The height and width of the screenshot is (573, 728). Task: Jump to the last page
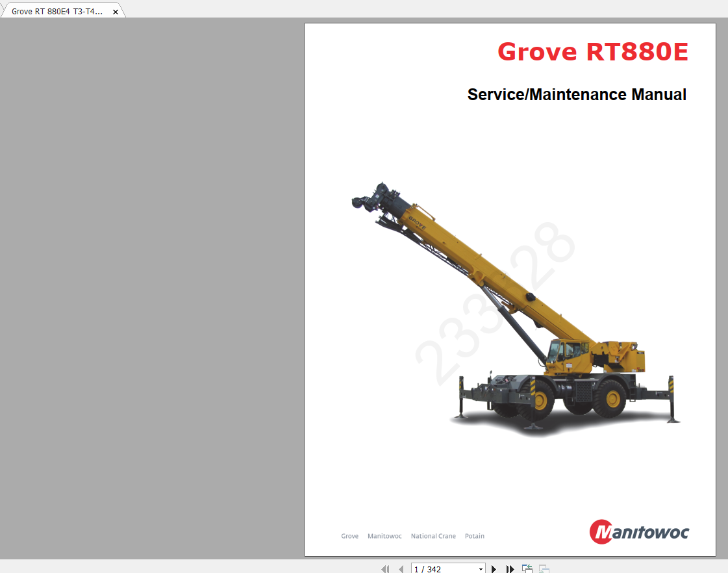tap(510, 569)
